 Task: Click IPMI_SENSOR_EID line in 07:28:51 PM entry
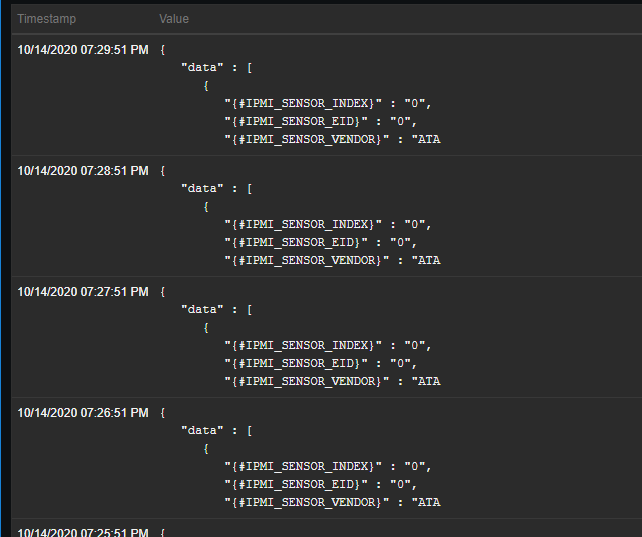pos(321,243)
